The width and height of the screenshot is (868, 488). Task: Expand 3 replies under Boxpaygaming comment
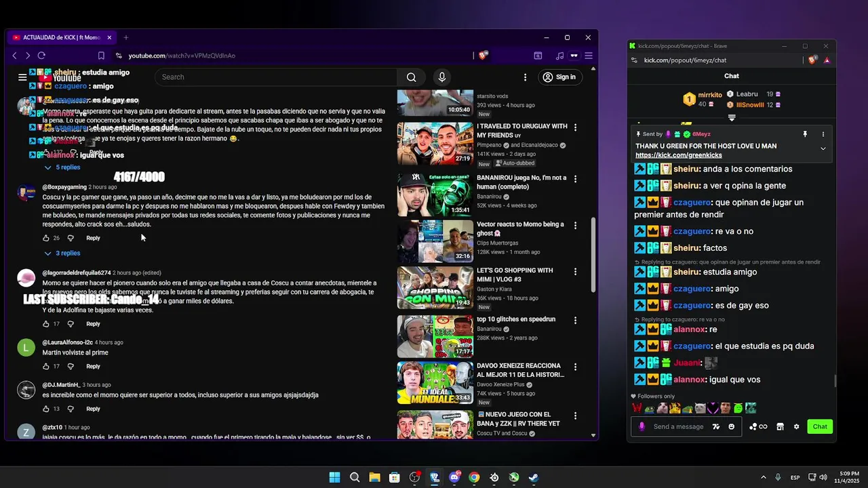click(x=62, y=253)
